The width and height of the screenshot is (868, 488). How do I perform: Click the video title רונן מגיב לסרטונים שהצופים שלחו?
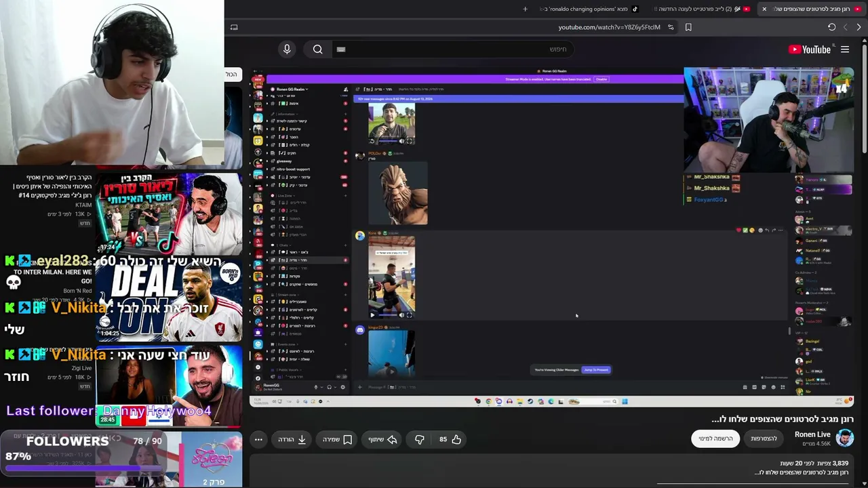[x=783, y=419]
